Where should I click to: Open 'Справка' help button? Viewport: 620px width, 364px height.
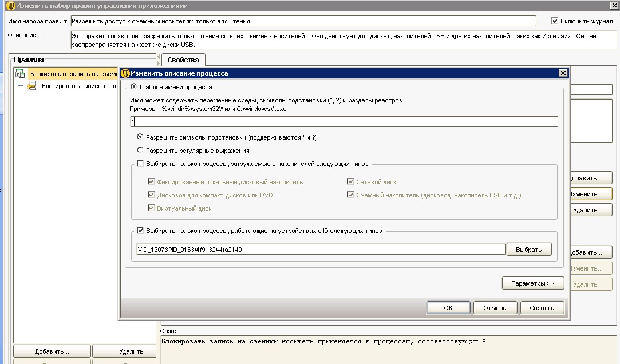click(542, 307)
